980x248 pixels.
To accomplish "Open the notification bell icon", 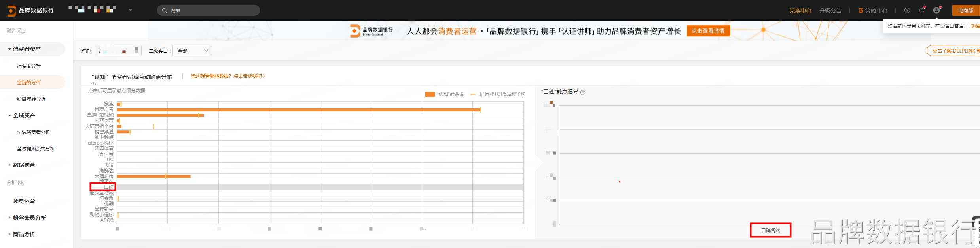I will [921, 11].
